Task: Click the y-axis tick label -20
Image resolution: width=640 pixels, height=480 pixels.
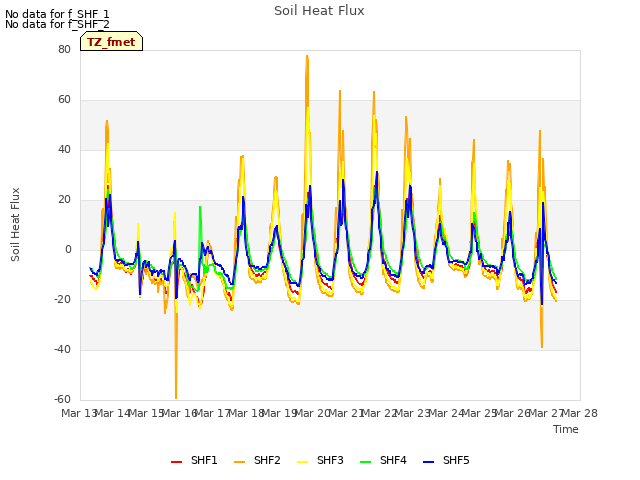Action: point(62,300)
